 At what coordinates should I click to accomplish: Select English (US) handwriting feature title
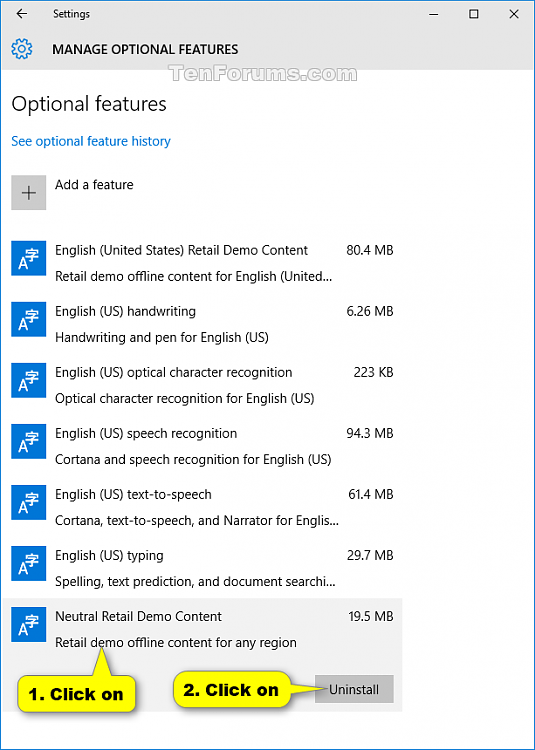(x=125, y=311)
